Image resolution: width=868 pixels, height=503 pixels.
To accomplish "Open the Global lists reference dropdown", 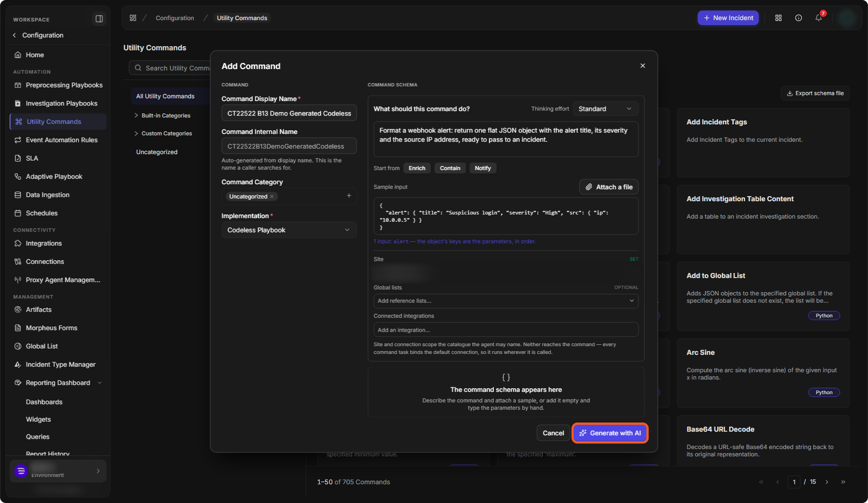I will [x=506, y=301].
